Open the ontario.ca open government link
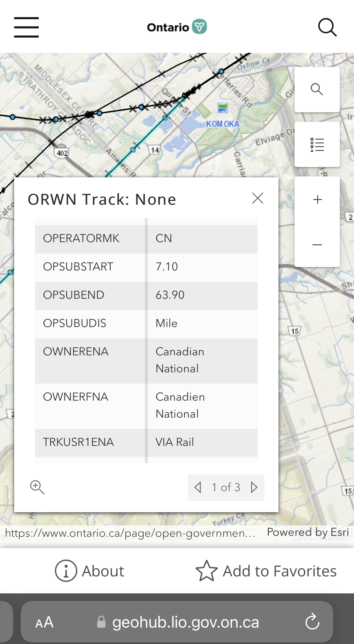The height and width of the screenshot is (644, 354). tap(130, 533)
